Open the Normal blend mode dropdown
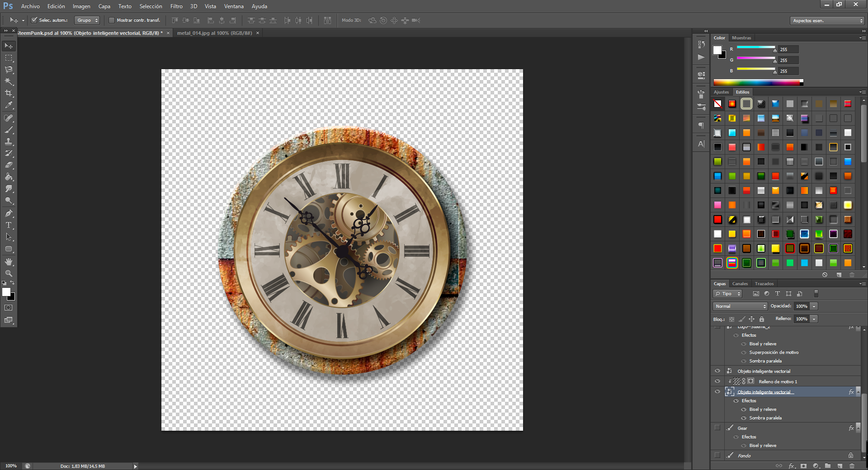Viewport: 868px width, 470px height. coord(740,306)
